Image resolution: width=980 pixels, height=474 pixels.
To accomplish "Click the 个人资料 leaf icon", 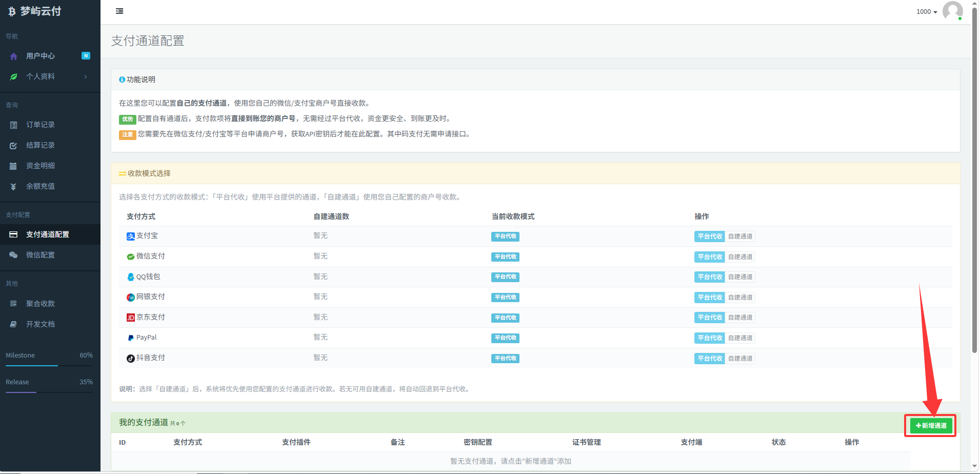I will (14, 76).
